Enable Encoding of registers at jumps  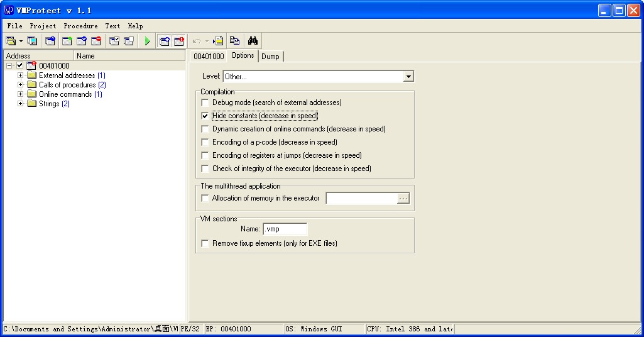point(205,155)
